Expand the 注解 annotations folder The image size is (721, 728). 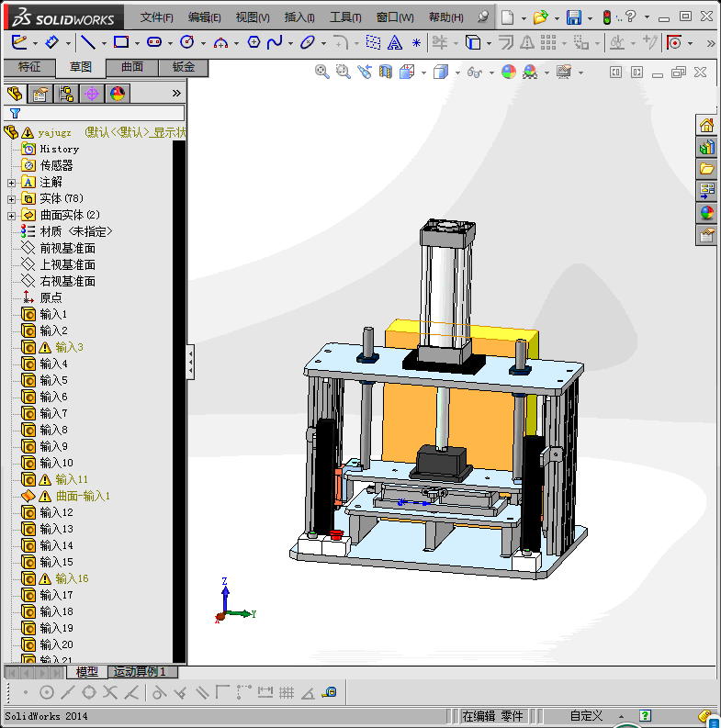12,183
